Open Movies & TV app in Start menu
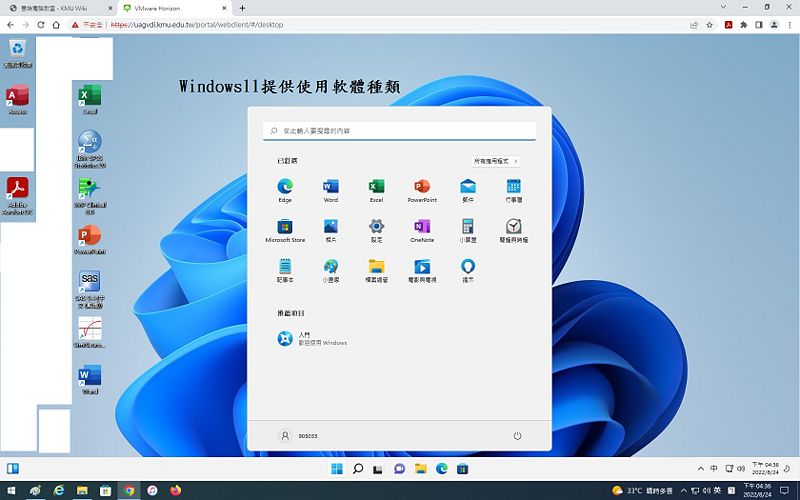Viewport: 800px width, 500px height. pos(422,270)
